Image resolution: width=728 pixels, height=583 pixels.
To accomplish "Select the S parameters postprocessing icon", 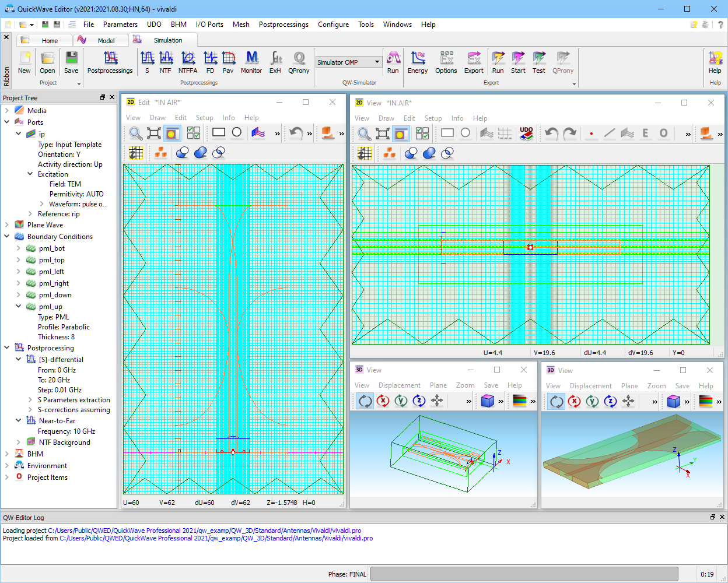I will [147, 63].
